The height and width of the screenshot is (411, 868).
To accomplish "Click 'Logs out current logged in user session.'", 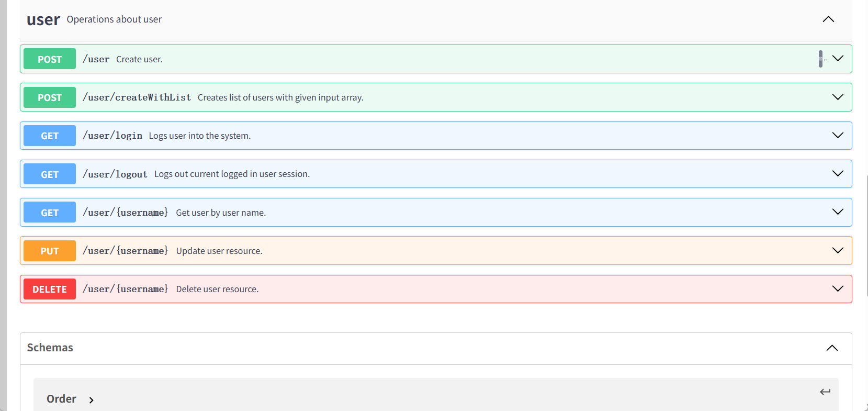I will [232, 174].
